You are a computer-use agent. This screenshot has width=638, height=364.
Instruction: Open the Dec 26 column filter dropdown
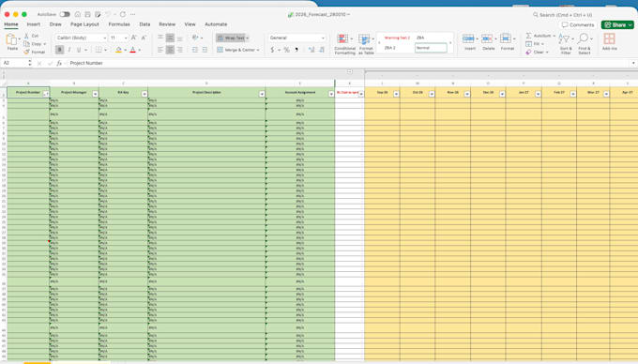click(x=502, y=94)
